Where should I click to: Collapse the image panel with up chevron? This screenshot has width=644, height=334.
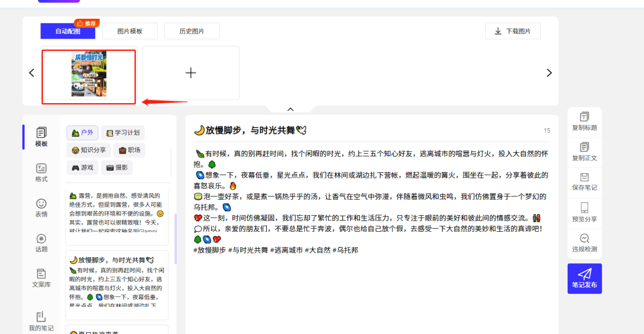(x=290, y=109)
